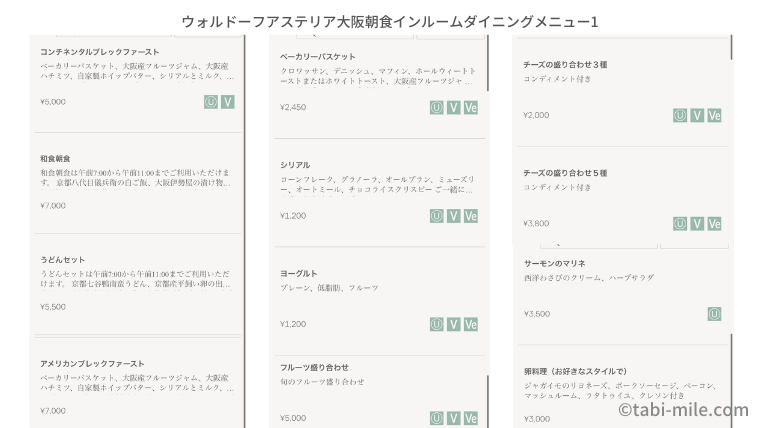Click the circled U icon on シリアル
The width and height of the screenshot is (760, 428).
click(436, 216)
